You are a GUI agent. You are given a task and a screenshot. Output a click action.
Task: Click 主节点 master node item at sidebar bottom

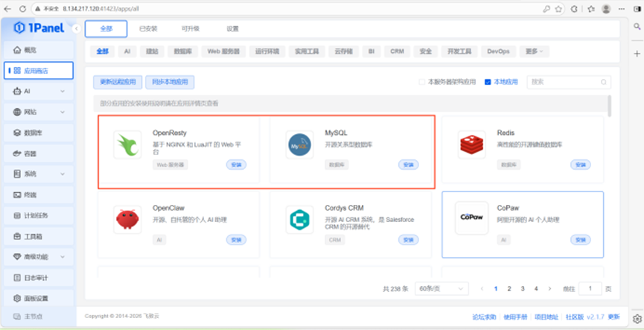(x=38, y=317)
